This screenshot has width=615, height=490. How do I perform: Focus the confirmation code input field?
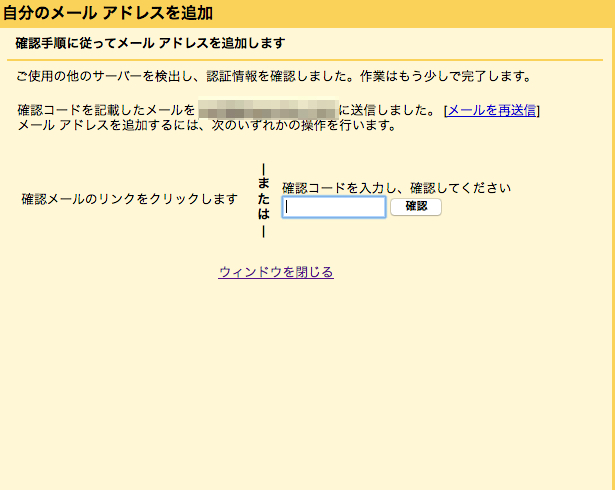pyautogui.click(x=334, y=207)
